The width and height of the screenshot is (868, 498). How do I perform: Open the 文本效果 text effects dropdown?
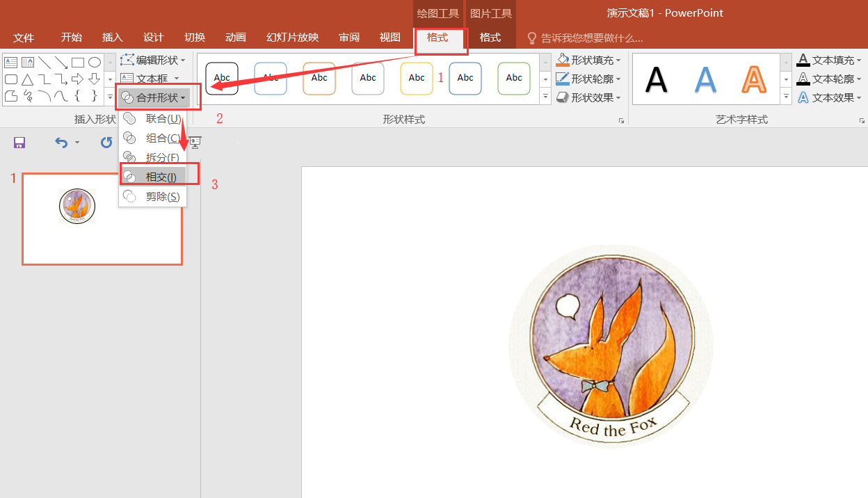coord(829,98)
